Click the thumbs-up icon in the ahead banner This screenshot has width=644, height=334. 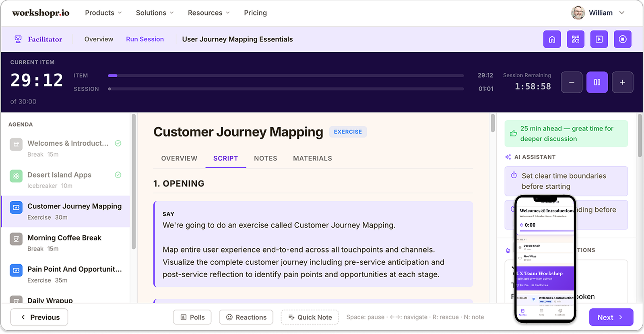click(x=513, y=134)
